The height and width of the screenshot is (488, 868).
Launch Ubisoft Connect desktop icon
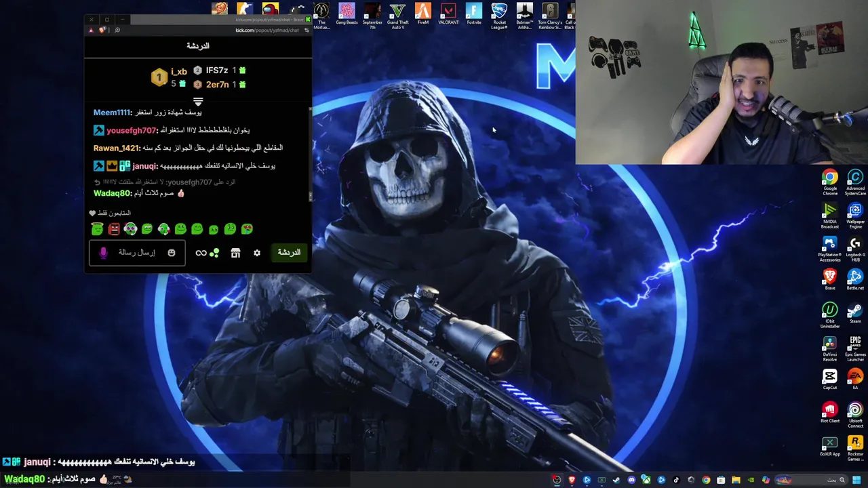point(855,415)
